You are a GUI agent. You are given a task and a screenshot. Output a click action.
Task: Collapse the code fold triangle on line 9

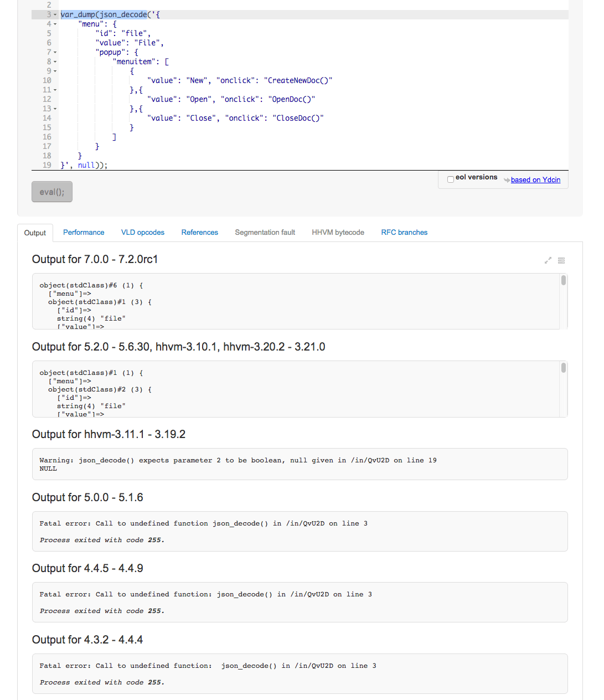[x=55, y=71]
